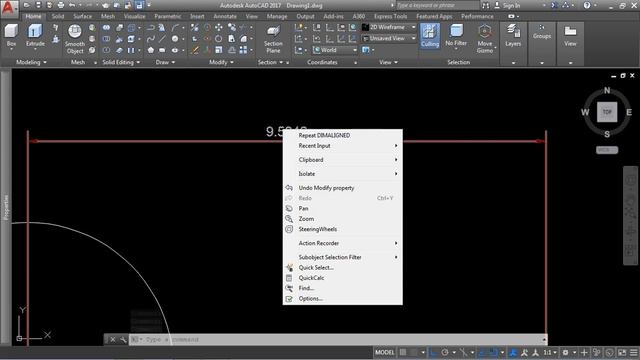Open Action Recorder submenu

(x=342, y=243)
